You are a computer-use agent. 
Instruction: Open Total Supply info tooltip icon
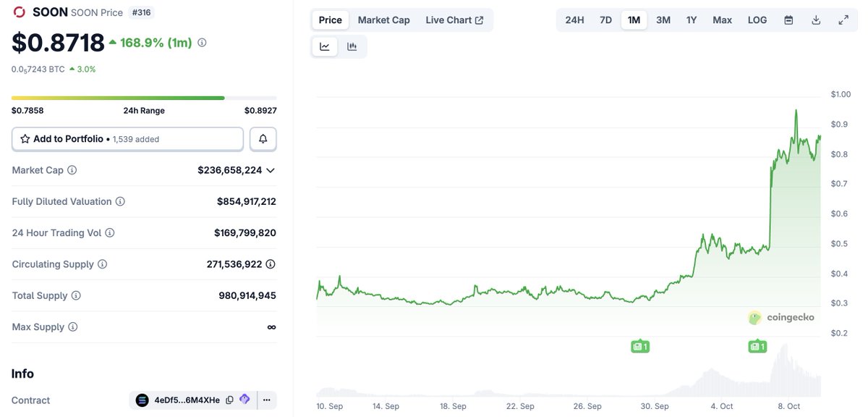76,295
